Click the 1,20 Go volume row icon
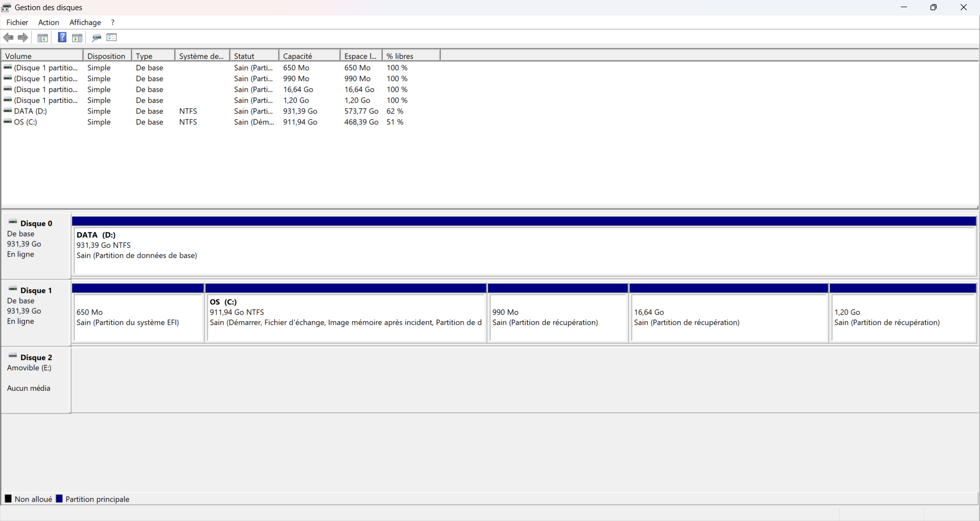 (x=8, y=100)
